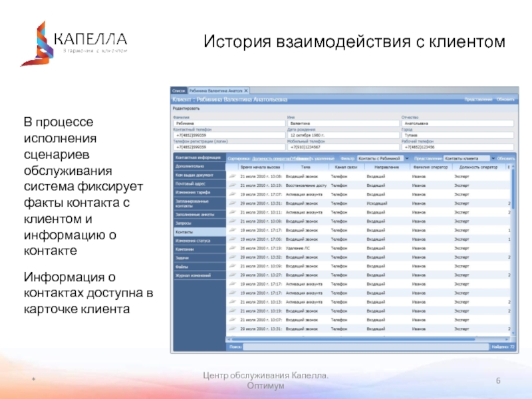This screenshot has height=399, width=532.
Task: Open contact icon for 19 июля 17:07 row
Action: [232, 194]
